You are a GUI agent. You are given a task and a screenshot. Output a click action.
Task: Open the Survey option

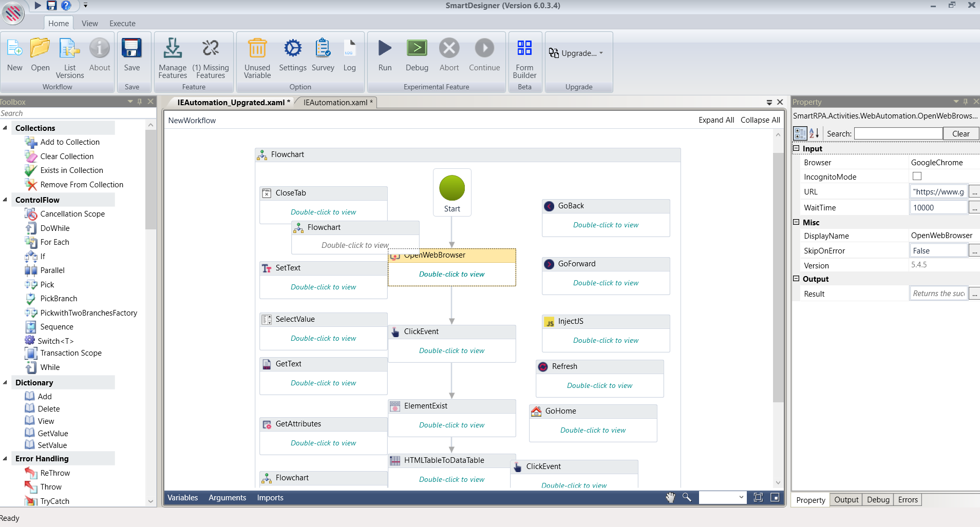point(323,49)
